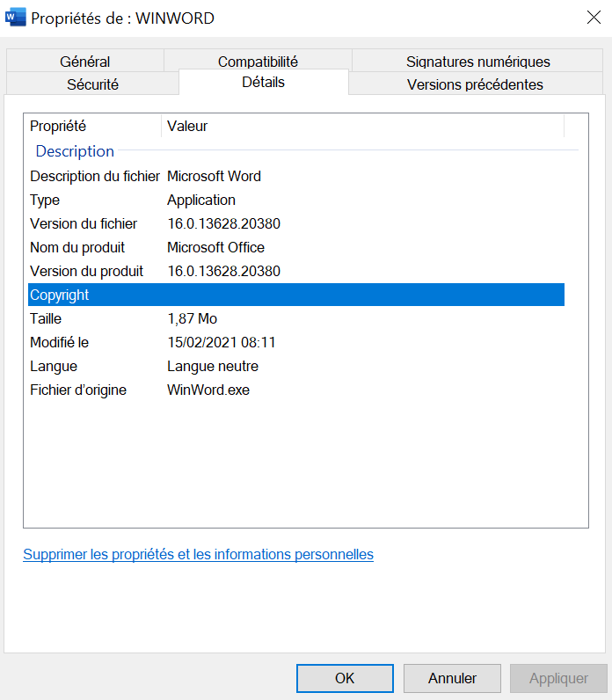612x700 pixels.
Task: Select the Description du fichier row
Action: [x=296, y=176]
